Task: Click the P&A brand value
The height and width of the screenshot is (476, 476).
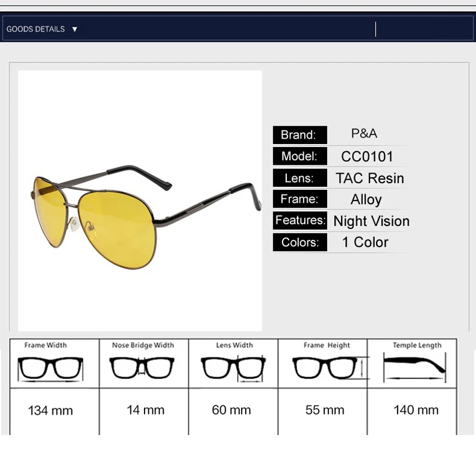Action: pos(364,133)
